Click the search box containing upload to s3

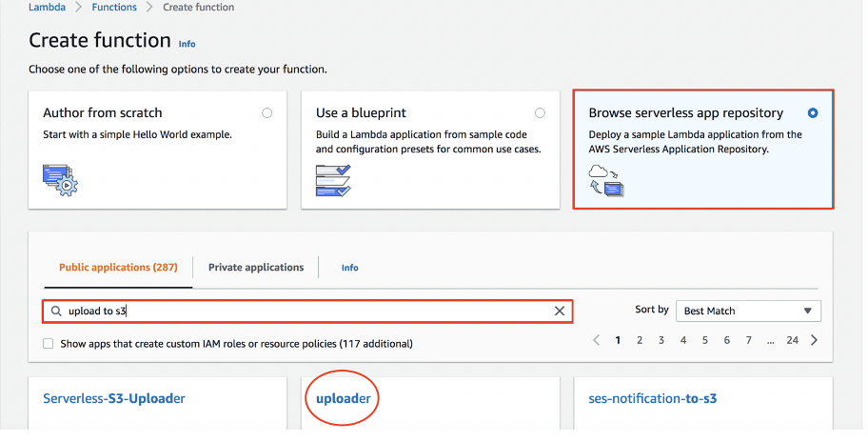coord(307,311)
